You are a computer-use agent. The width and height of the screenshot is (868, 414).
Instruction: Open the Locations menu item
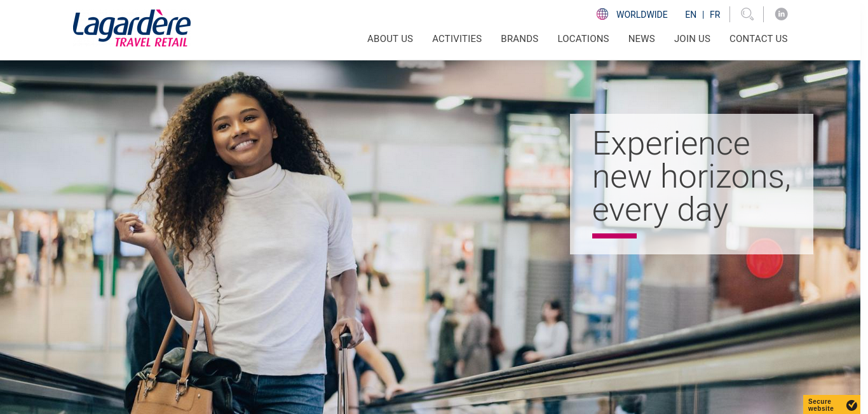(x=583, y=39)
